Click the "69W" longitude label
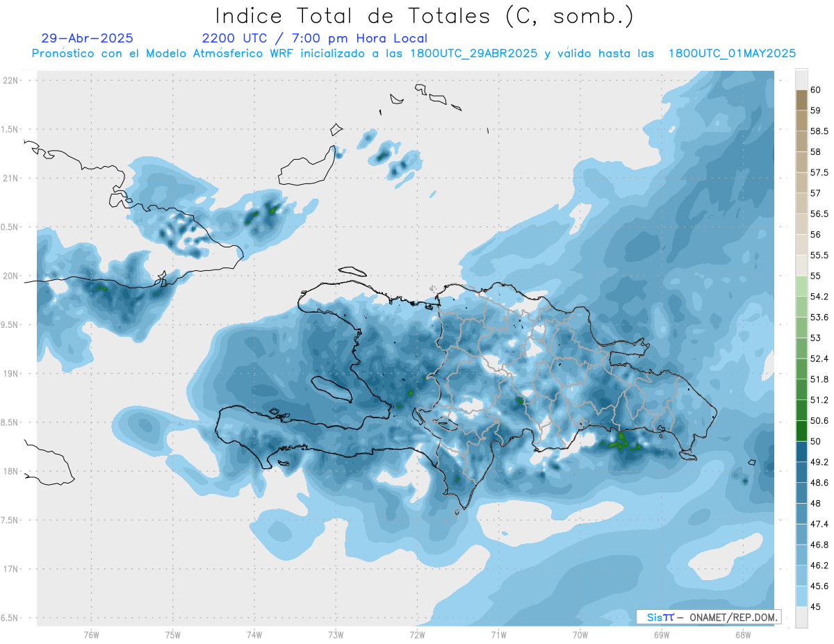 point(661,635)
